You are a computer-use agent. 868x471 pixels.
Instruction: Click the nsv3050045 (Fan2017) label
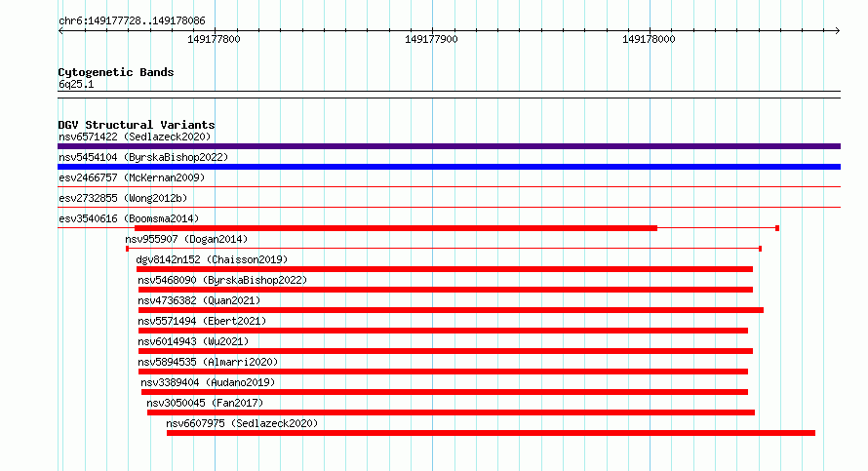point(205,403)
